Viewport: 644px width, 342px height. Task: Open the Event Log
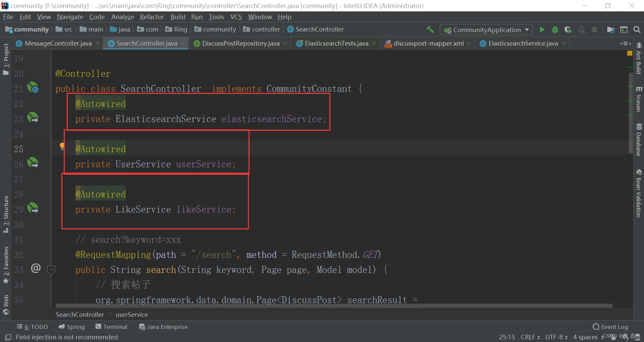pos(610,327)
